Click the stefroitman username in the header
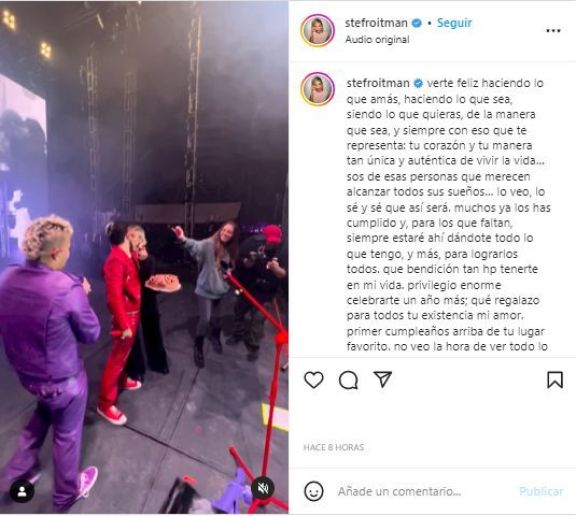 click(x=376, y=23)
